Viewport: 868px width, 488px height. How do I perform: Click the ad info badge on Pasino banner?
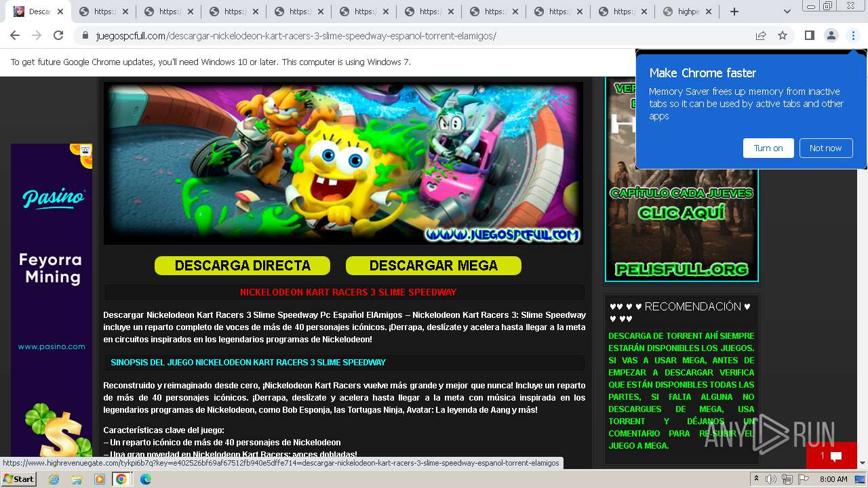click(x=85, y=149)
